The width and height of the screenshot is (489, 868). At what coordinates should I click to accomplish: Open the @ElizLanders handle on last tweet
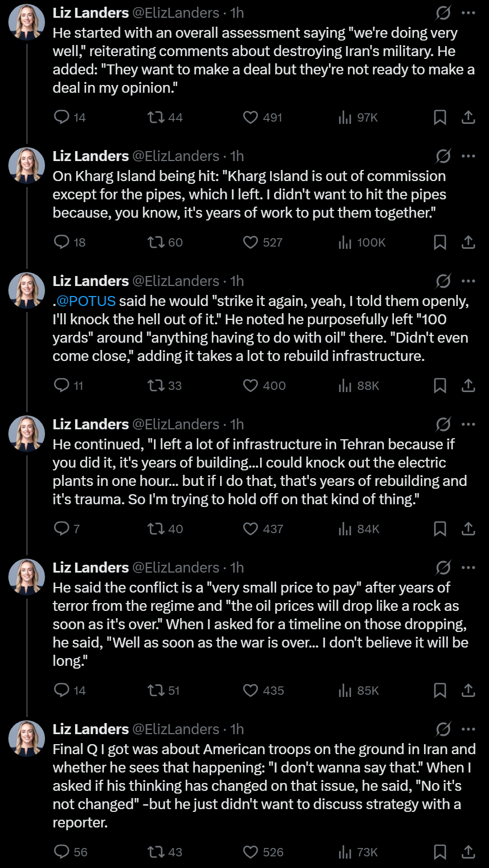click(176, 729)
